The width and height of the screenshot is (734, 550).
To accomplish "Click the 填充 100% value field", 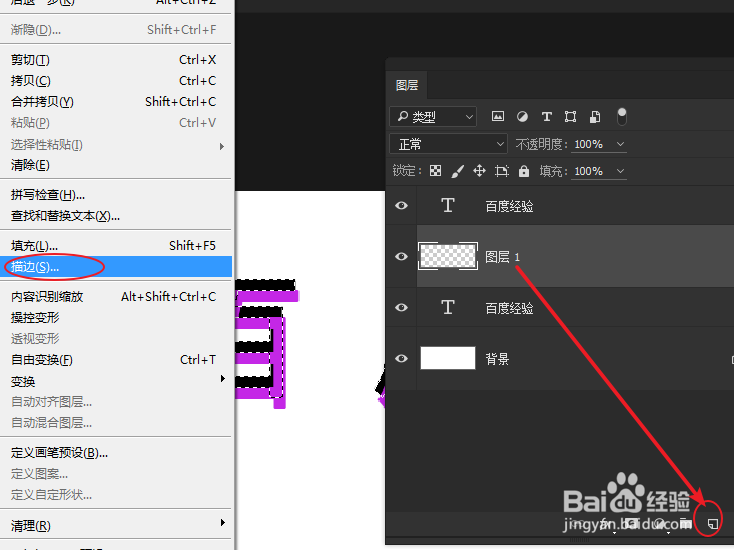I will (x=588, y=171).
